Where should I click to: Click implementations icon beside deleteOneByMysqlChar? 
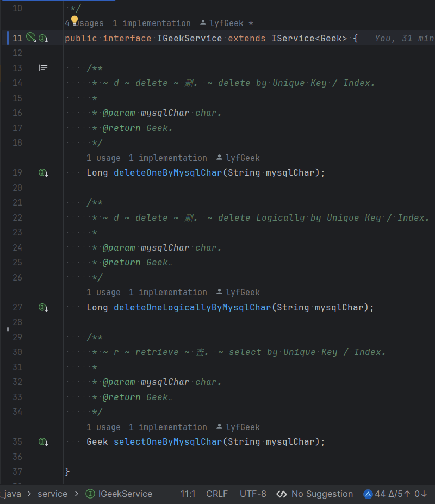coord(43,172)
